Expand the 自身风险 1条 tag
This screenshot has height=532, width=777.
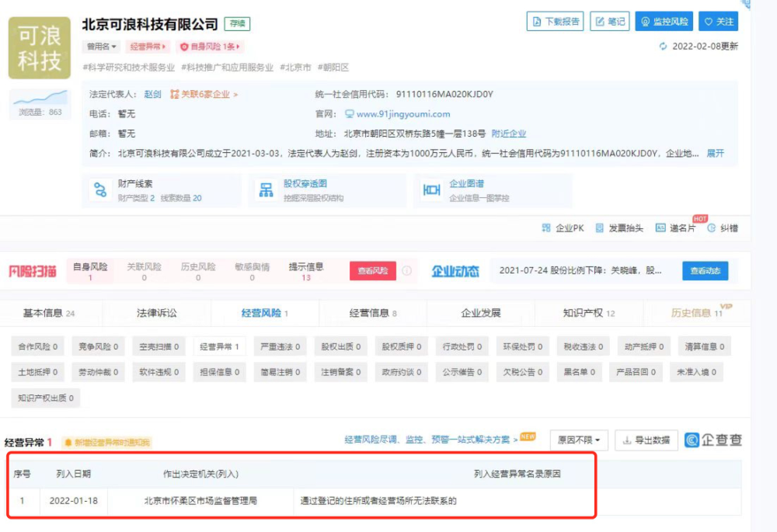[210, 47]
